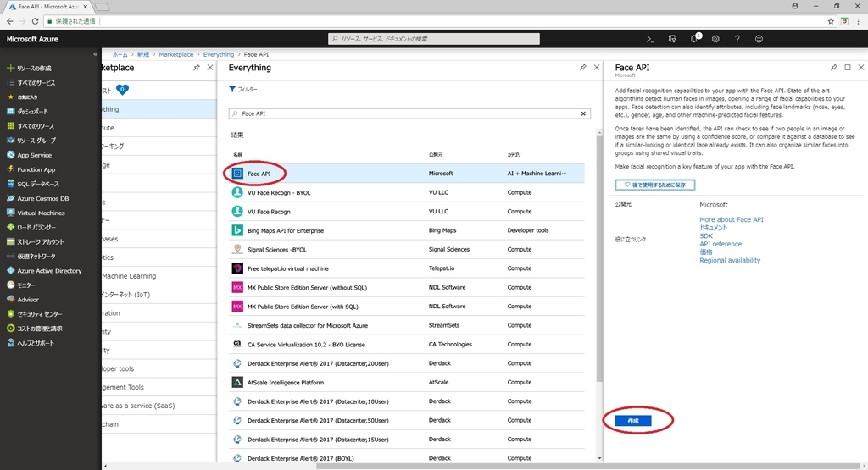Close the Marketplace blade

(x=210, y=68)
